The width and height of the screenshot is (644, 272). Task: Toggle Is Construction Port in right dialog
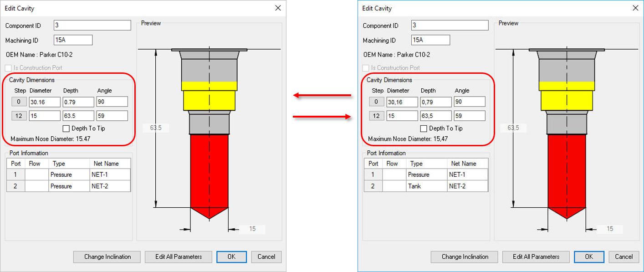point(365,68)
